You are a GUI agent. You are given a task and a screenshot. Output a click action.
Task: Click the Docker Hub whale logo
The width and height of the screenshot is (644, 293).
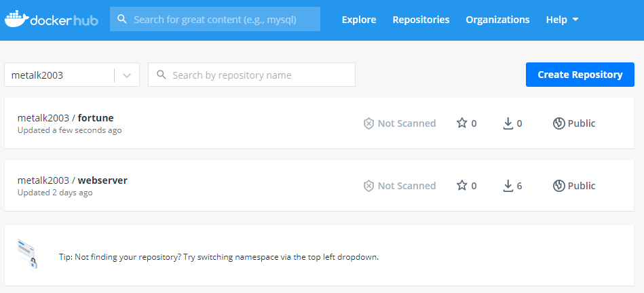(x=16, y=19)
